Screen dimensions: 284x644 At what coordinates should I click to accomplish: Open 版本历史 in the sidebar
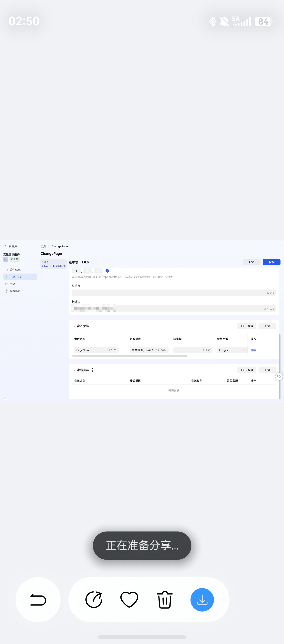20,291
